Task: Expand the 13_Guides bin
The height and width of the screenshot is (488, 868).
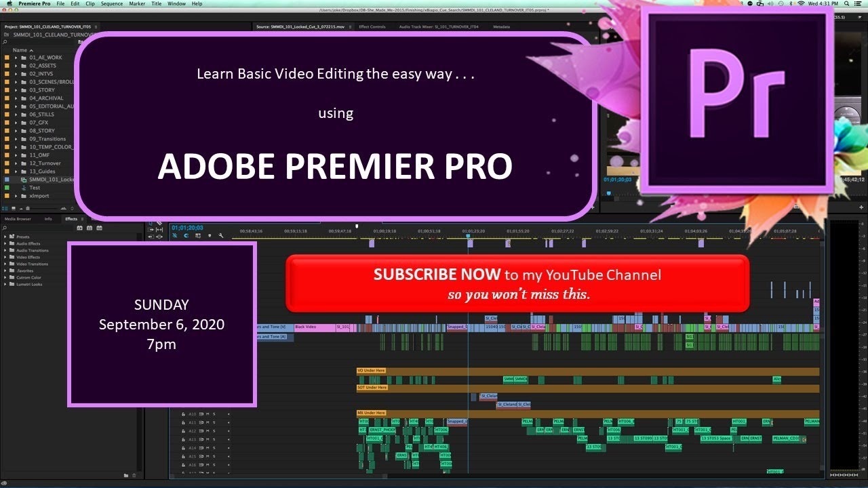Action: [x=16, y=171]
